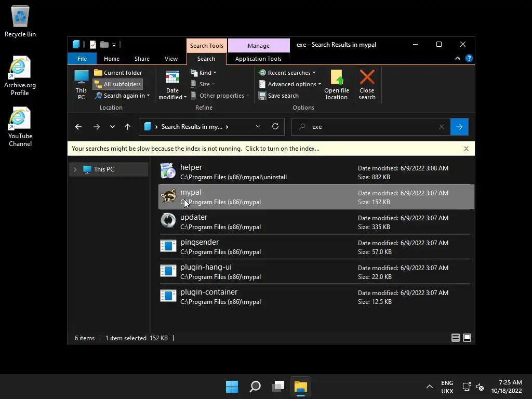The image size is (532, 399).
Task: Expand This PC in navigation pane
Action: click(75, 169)
